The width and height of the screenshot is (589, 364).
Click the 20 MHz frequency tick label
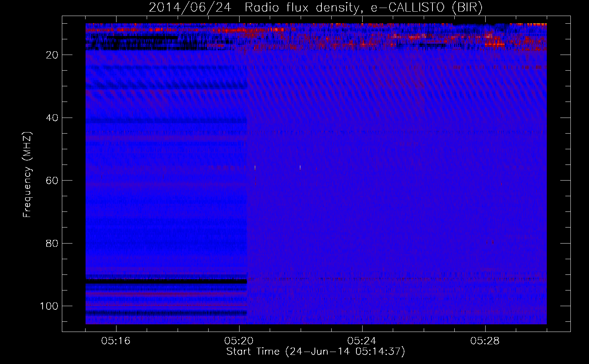click(52, 55)
